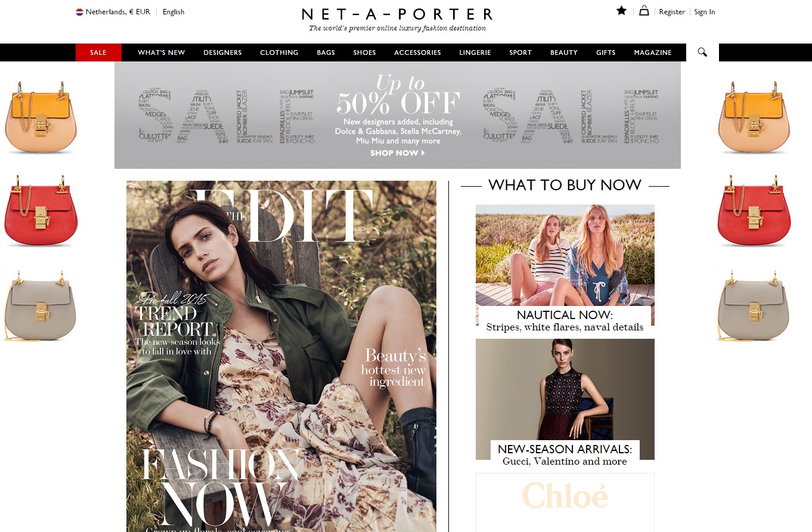Click the wish list star icon
812x532 pixels.
(621, 11)
